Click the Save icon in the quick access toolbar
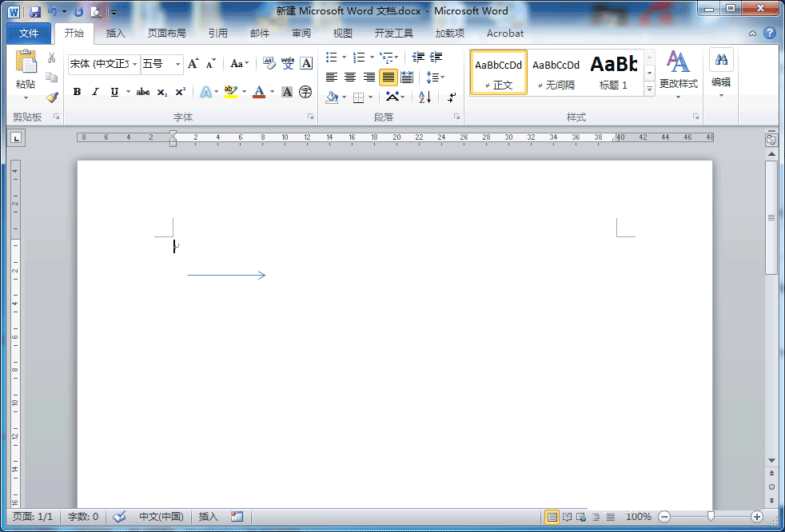This screenshot has height=532, width=785. (35, 12)
